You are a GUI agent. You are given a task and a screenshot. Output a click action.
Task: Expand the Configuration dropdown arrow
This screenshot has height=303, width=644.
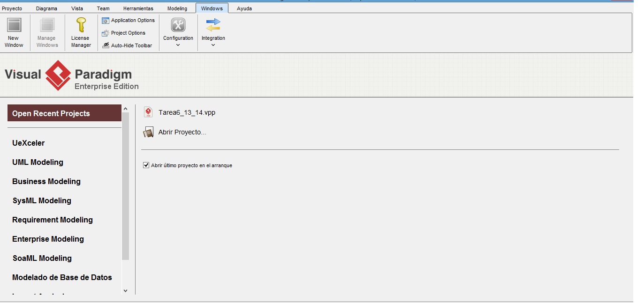(178, 45)
